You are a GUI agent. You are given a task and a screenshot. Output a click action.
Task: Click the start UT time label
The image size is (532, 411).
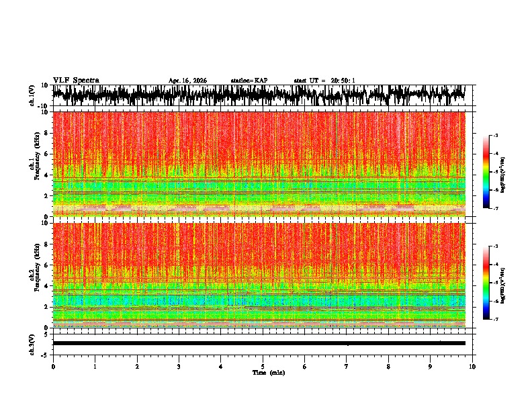(x=324, y=81)
